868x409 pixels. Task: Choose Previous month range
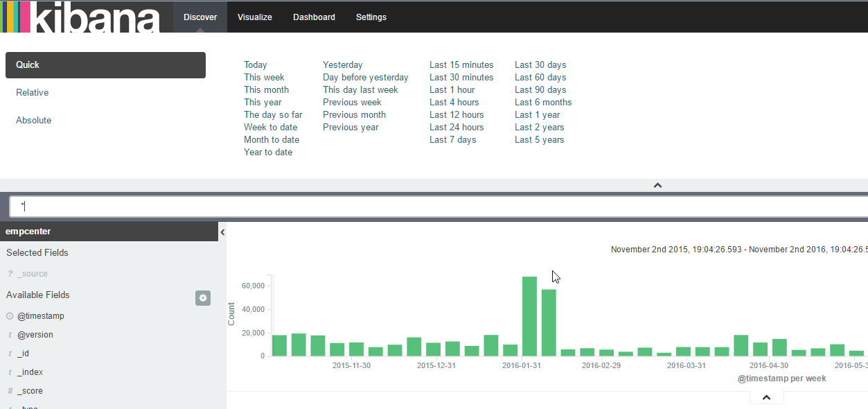click(x=354, y=115)
